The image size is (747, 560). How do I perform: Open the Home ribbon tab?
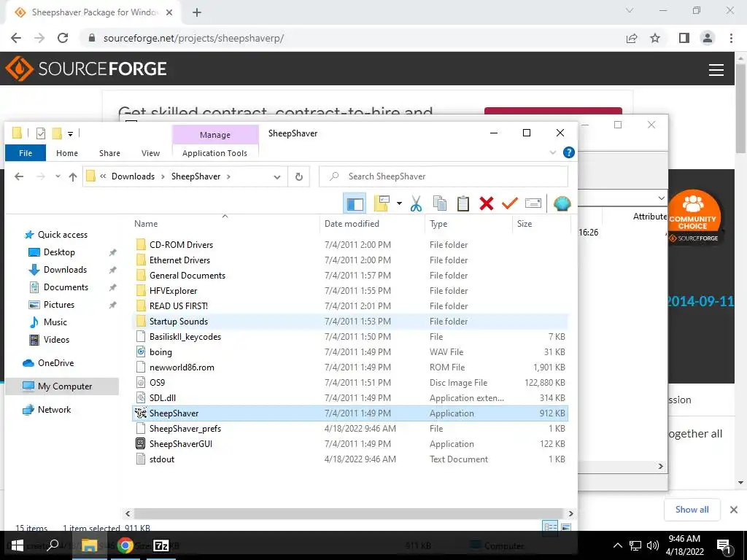(66, 153)
